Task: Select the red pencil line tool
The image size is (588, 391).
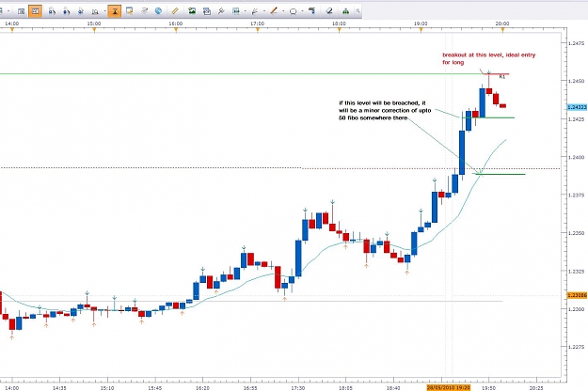Action: (274, 11)
